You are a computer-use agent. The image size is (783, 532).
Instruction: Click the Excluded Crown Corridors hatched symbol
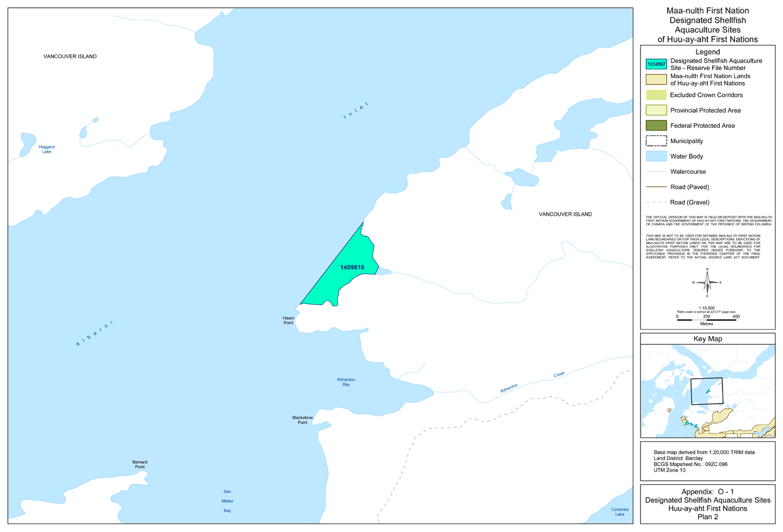click(656, 95)
